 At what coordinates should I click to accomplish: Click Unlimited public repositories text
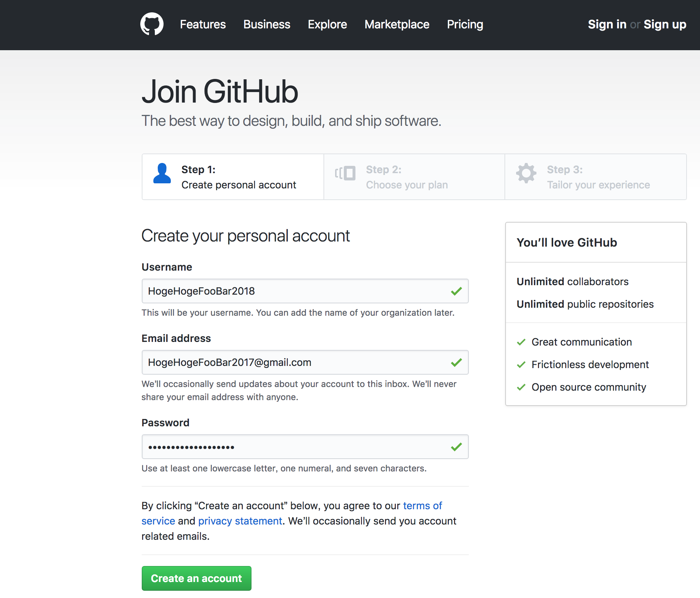tap(585, 304)
